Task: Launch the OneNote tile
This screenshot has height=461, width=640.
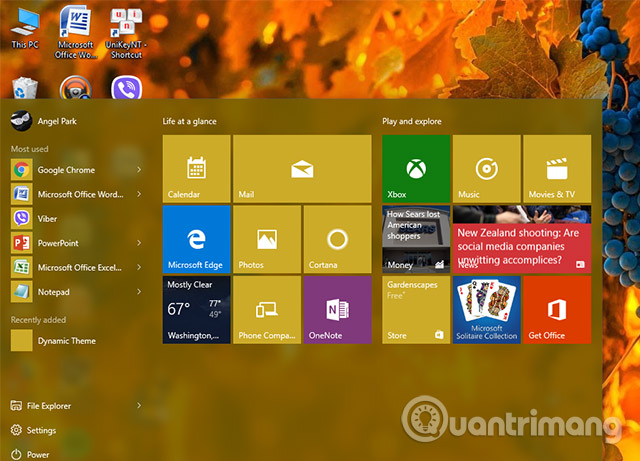Action: click(338, 310)
